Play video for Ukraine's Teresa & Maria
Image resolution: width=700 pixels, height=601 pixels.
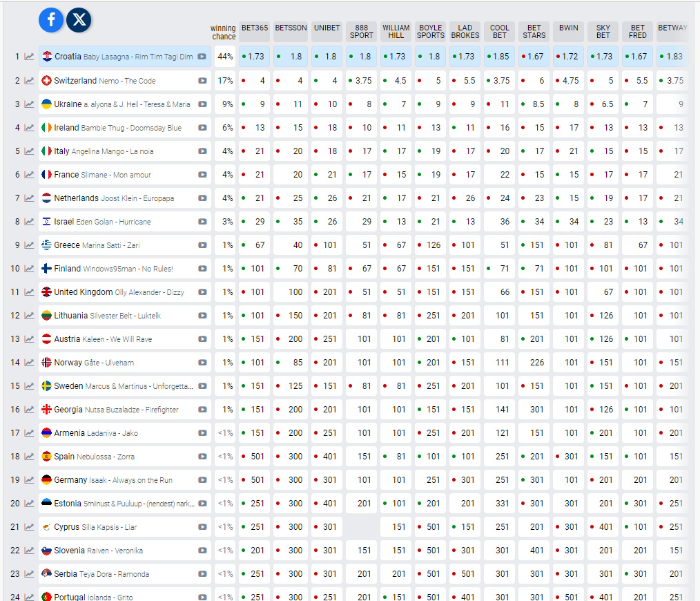202,104
